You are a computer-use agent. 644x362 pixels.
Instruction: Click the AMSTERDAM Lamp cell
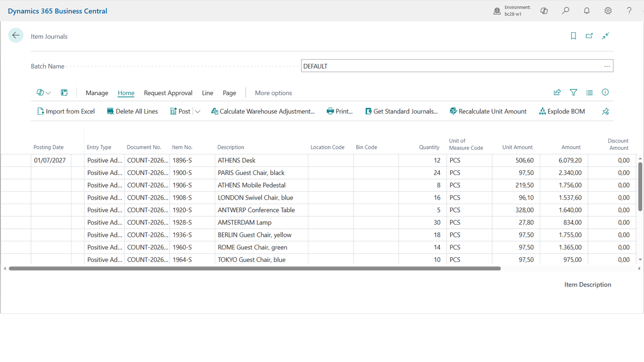(261, 222)
